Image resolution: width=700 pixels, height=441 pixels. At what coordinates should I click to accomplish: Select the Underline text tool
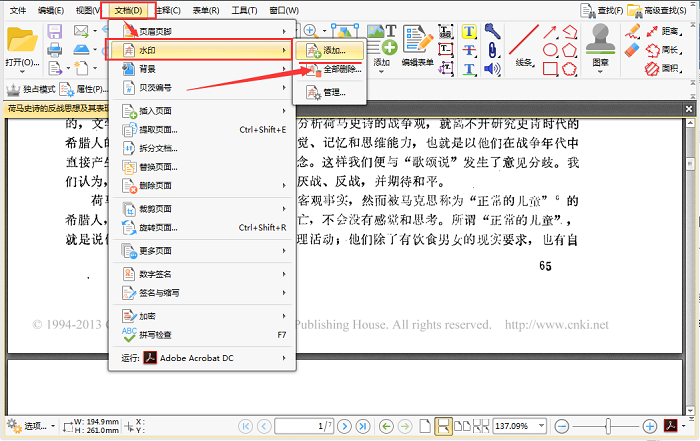[469, 69]
